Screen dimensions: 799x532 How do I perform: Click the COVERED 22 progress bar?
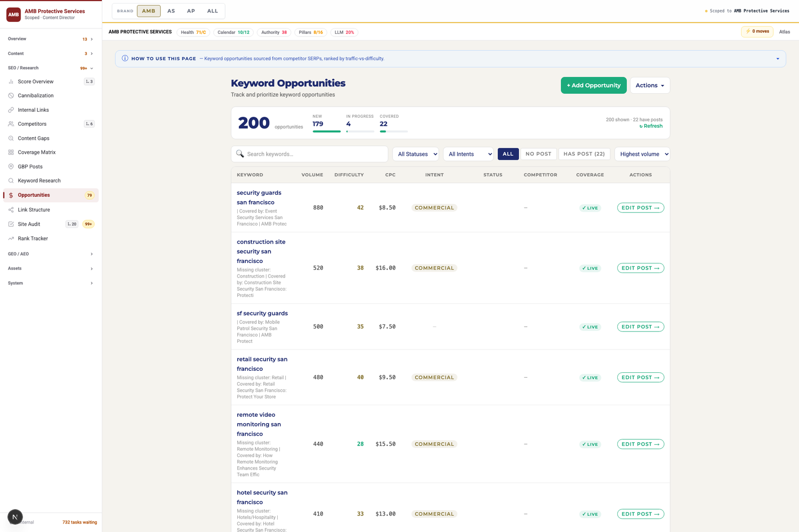click(x=394, y=131)
